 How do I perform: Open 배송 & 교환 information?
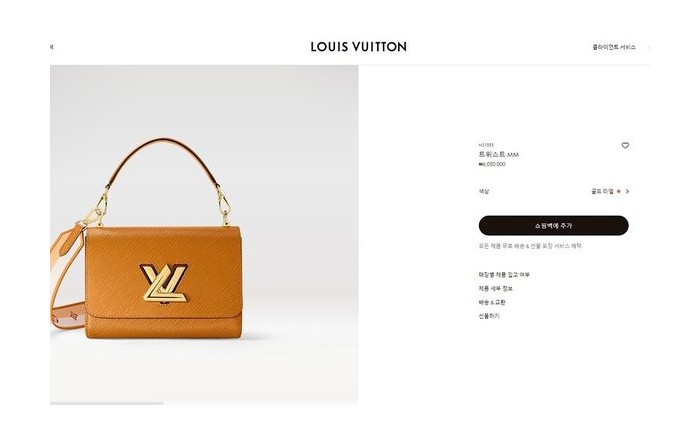coord(492,303)
